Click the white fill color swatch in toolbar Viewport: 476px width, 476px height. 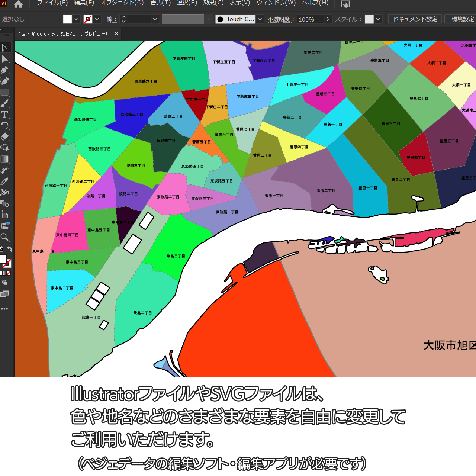click(67, 19)
